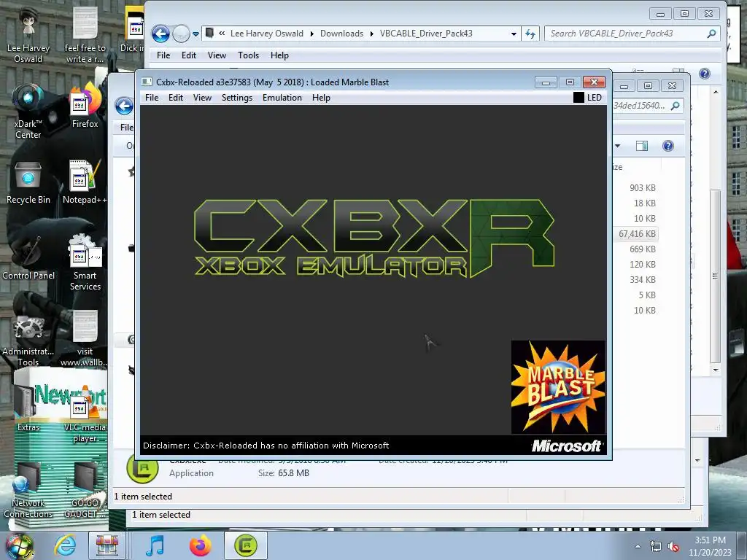The image size is (747, 560).
Task: Switch to Cxbx-Reloaded taskbar button
Action: [x=246, y=545]
